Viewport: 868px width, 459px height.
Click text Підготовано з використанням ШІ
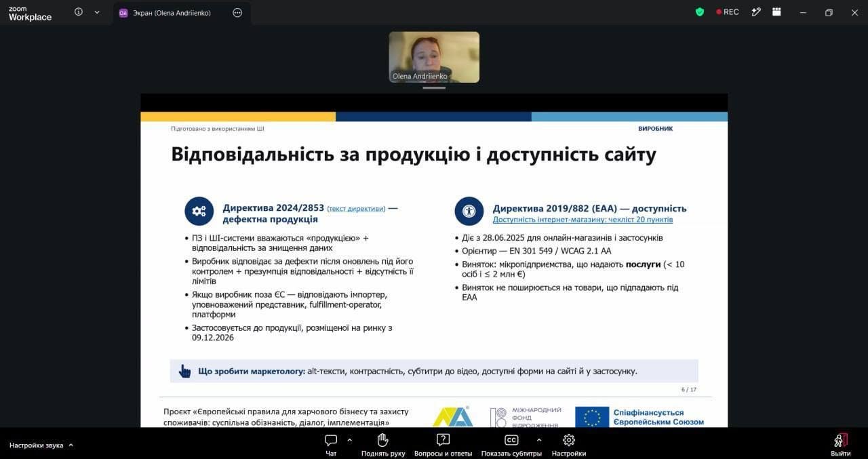[x=218, y=128]
